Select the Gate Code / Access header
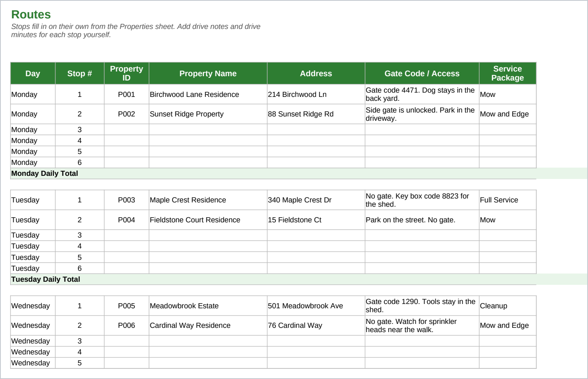588x379 pixels. 422,73
